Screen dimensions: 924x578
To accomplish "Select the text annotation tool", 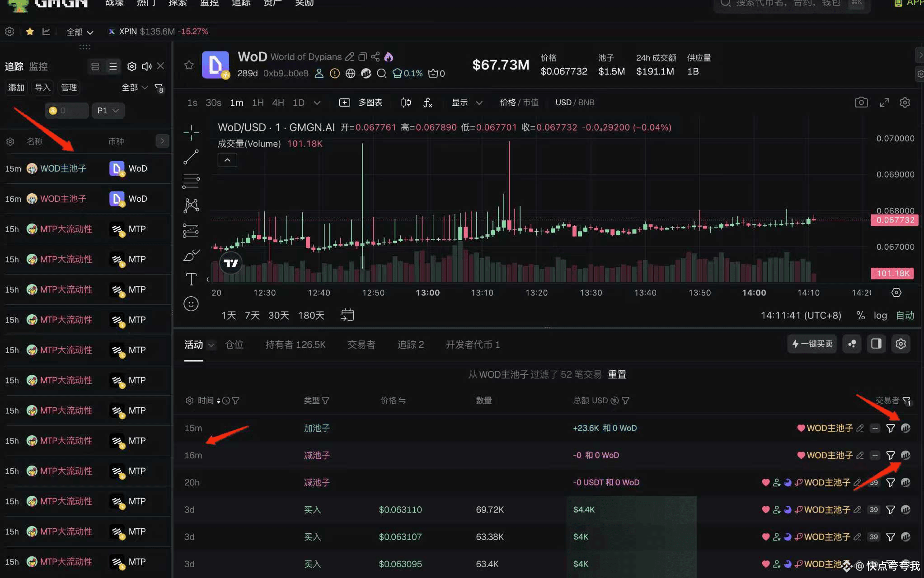I will click(191, 279).
